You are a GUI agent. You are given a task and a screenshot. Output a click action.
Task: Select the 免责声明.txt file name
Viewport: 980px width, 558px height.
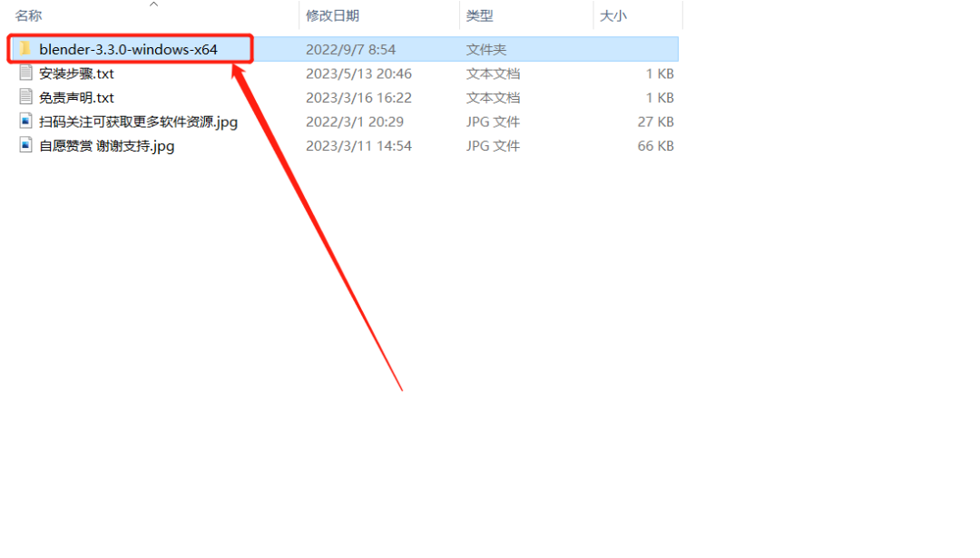[x=75, y=97]
